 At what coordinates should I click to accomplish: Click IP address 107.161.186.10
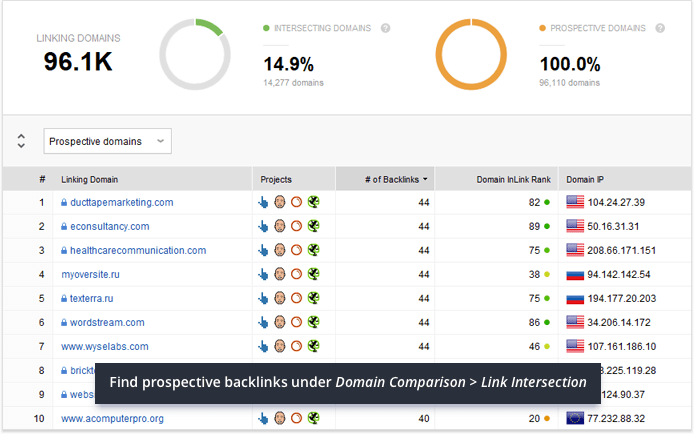pyautogui.click(x=621, y=346)
